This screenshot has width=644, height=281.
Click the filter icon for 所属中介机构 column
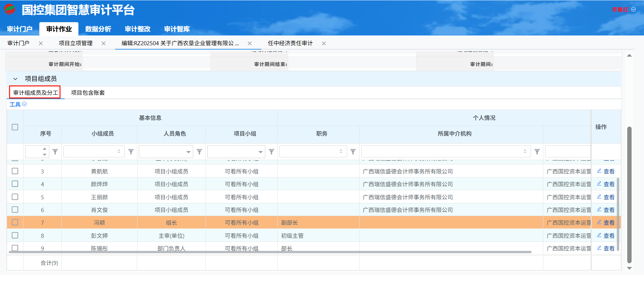pos(537,152)
